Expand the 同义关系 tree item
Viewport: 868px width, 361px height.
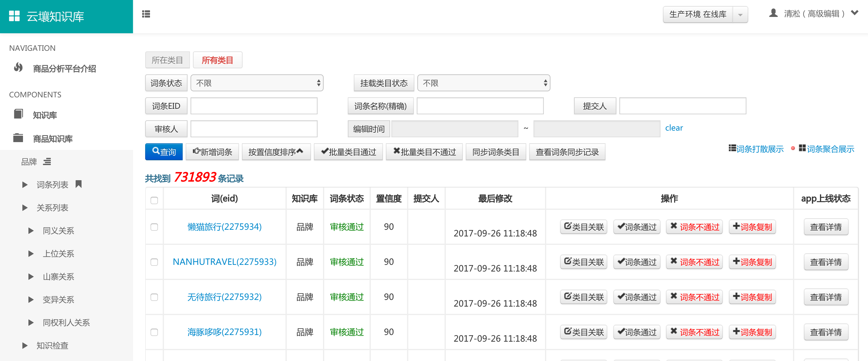(x=31, y=231)
